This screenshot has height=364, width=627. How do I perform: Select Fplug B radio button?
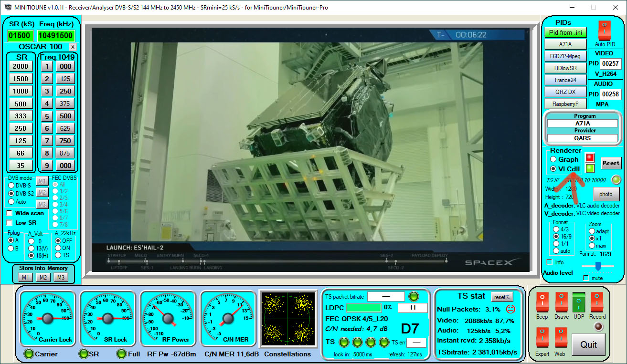pyautogui.click(x=11, y=248)
